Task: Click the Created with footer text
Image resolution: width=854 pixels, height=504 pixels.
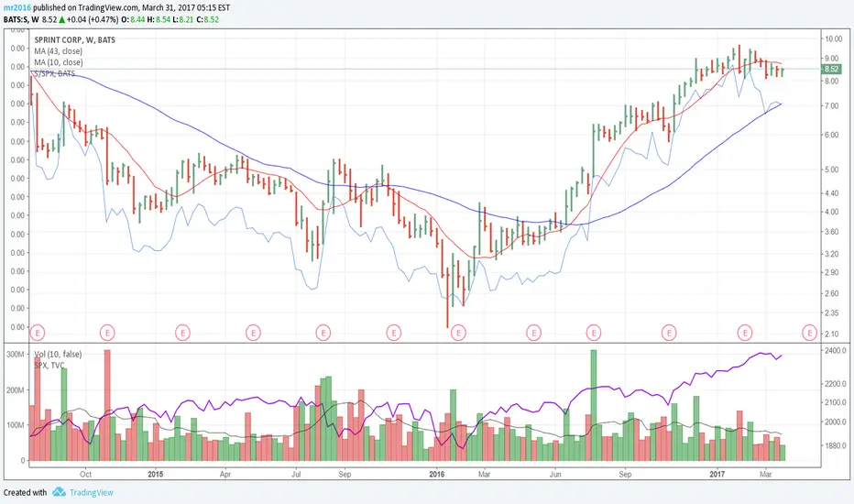Action: [x=25, y=493]
